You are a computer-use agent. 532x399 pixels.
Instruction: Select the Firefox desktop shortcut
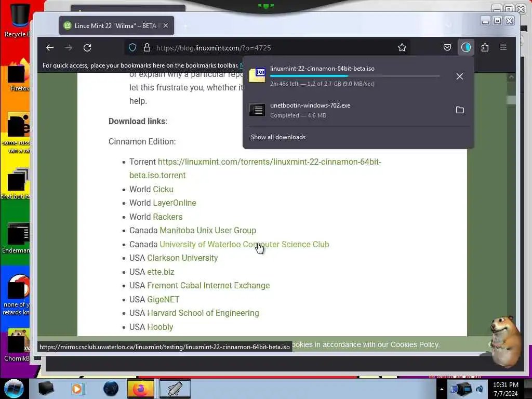coord(19,75)
